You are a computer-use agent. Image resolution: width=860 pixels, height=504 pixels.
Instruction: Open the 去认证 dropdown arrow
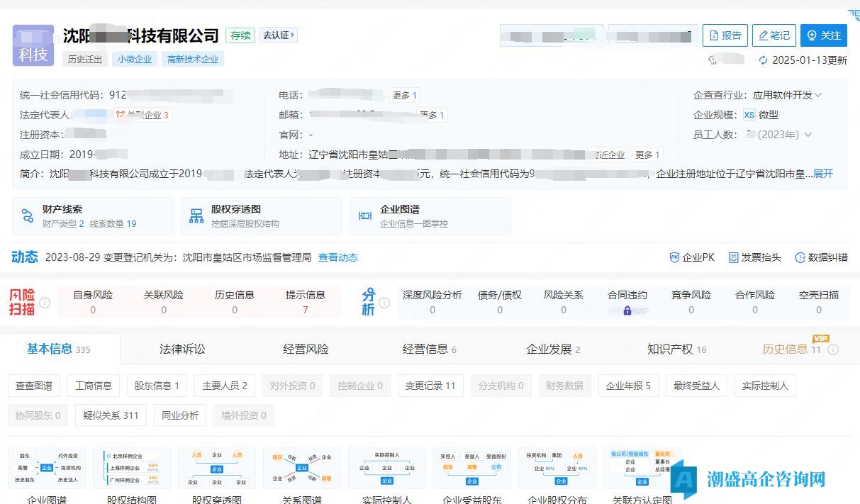tap(294, 35)
